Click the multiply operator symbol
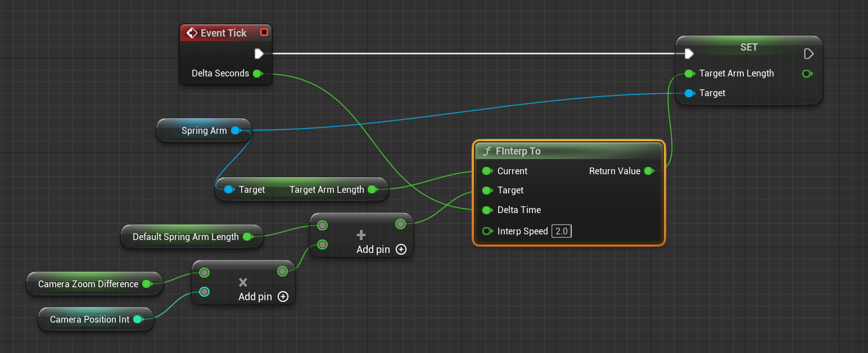The image size is (868, 353). coord(243,282)
